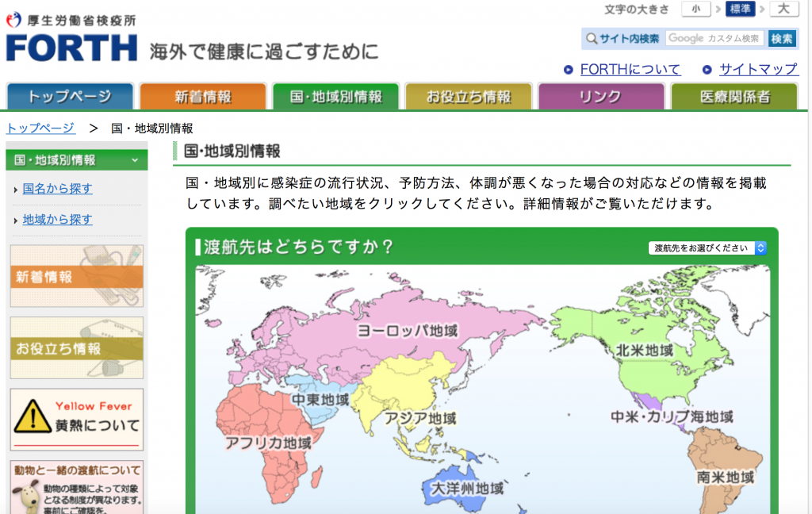Set text size to 標準
The width and height of the screenshot is (812, 514).
pos(740,9)
